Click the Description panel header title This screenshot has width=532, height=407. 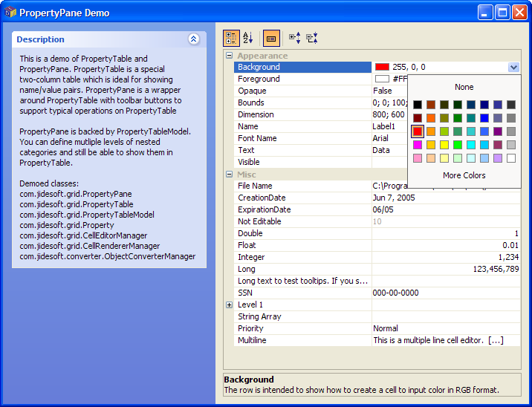(40, 39)
